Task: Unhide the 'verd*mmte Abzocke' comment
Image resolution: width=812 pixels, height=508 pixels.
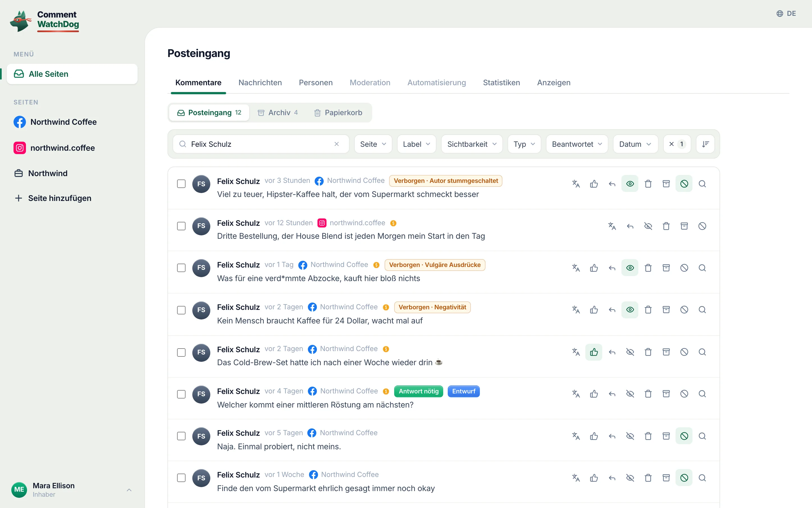Action: [630, 268]
